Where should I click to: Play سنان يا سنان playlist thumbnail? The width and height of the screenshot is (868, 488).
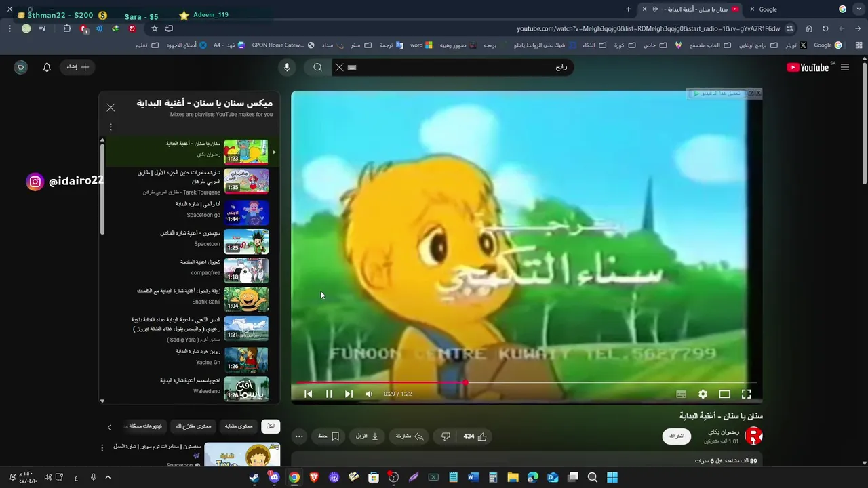tap(246, 152)
